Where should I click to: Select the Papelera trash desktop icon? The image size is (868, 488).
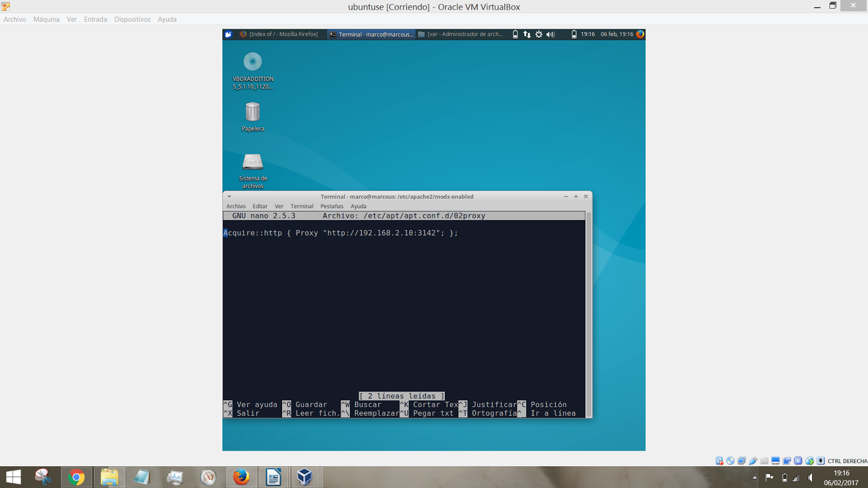253,117
